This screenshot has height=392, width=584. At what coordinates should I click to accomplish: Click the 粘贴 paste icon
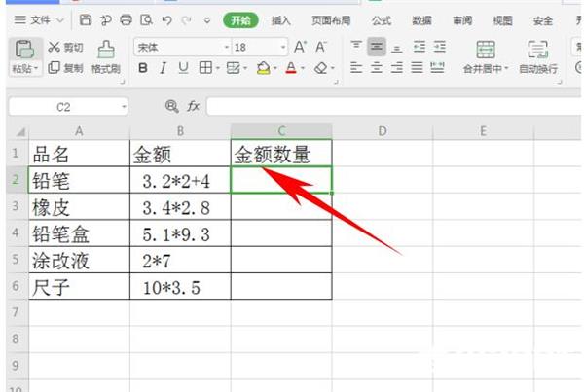pyautogui.click(x=24, y=50)
